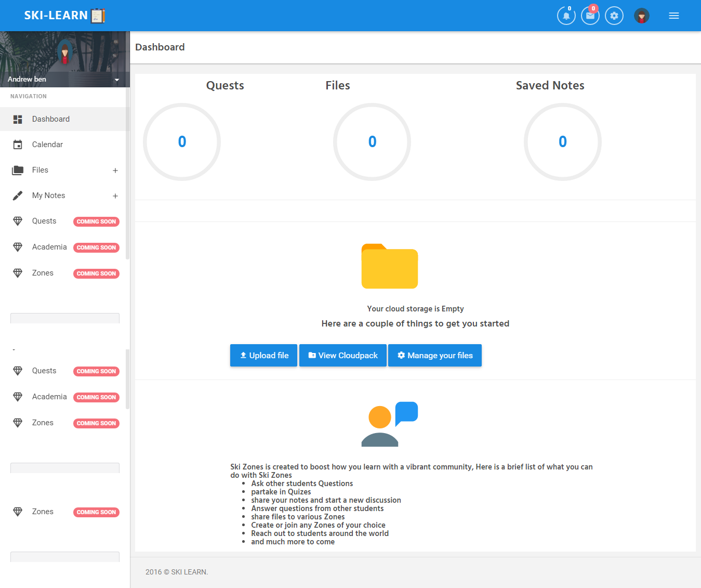Image resolution: width=701 pixels, height=588 pixels.
Task: Click the SKI-LEARN logo
Action: pyautogui.click(x=64, y=16)
